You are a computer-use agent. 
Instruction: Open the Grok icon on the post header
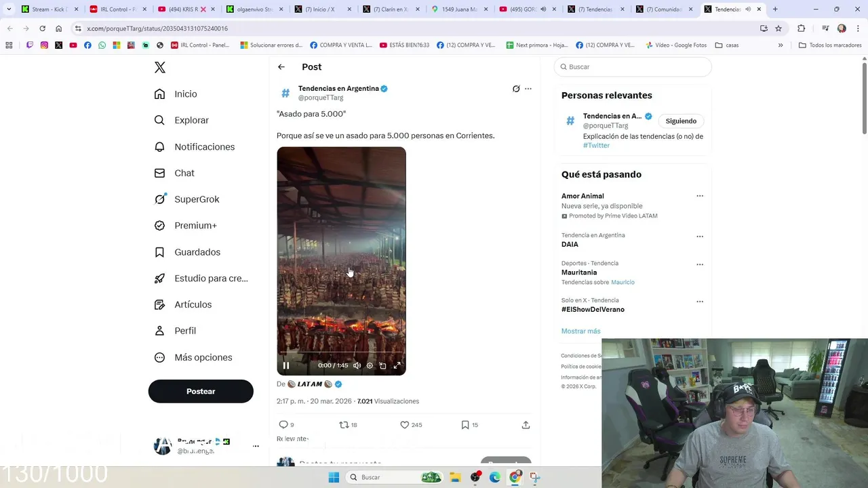coord(516,89)
